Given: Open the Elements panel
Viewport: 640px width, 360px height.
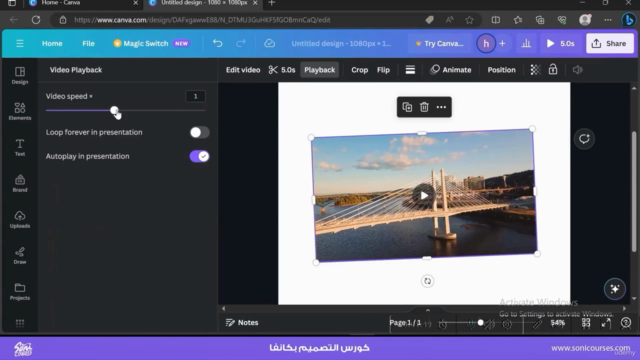Looking at the screenshot, I should tap(20, 111).
